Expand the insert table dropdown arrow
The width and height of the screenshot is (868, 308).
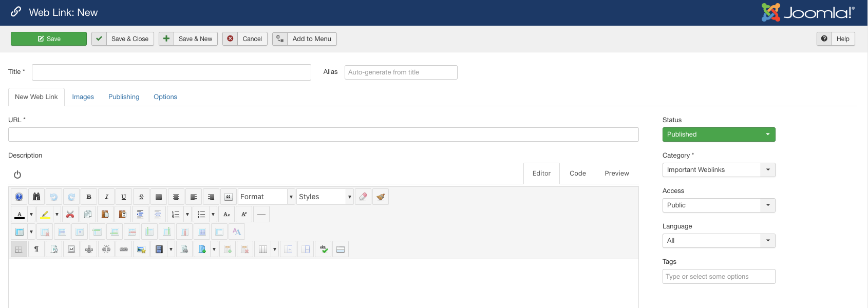coord(31,232)
